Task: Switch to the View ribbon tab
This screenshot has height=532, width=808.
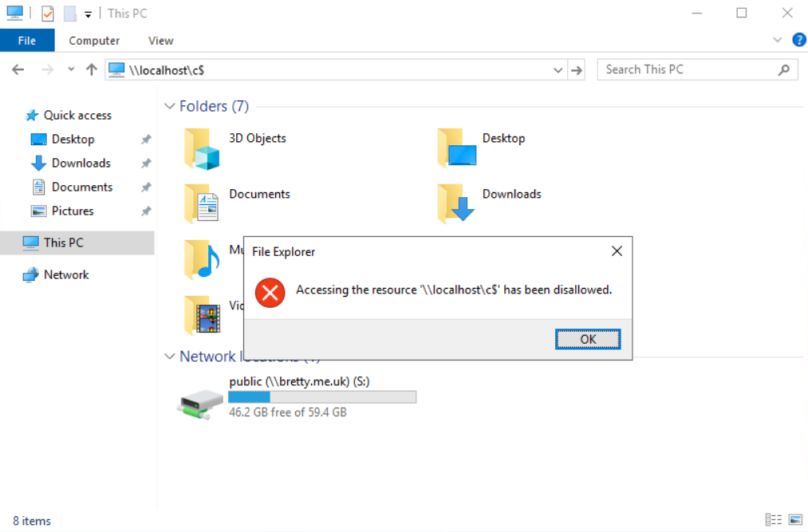Action: coord(160,41)
